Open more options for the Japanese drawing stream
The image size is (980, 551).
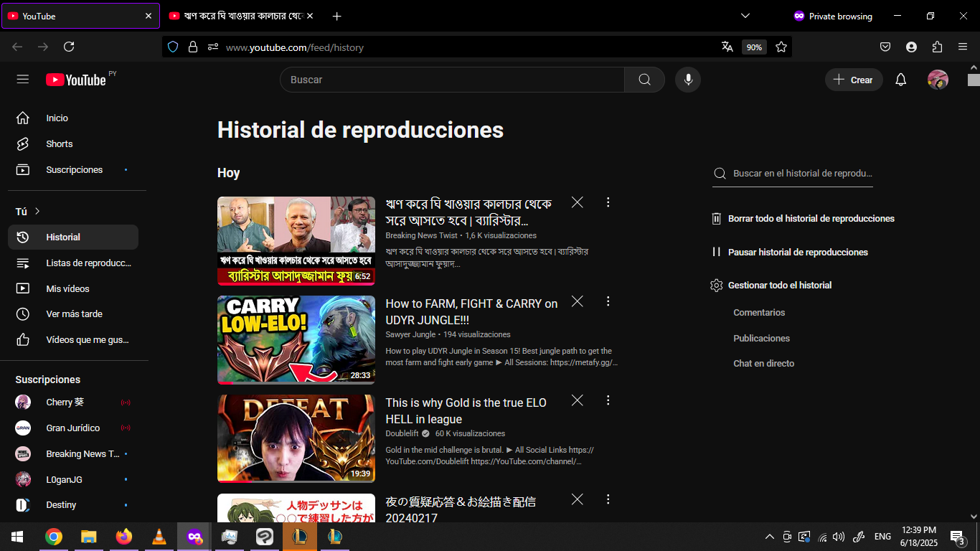(608, 499)
